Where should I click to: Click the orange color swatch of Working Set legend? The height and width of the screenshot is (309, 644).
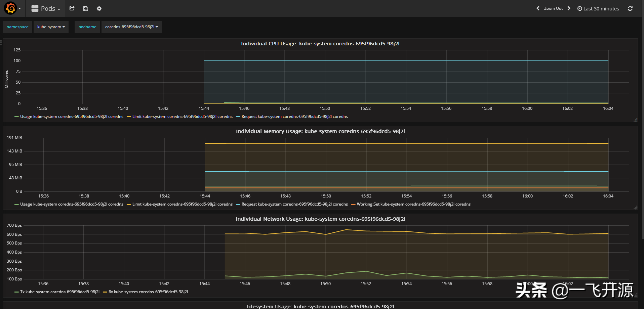[x=353, y=205]
